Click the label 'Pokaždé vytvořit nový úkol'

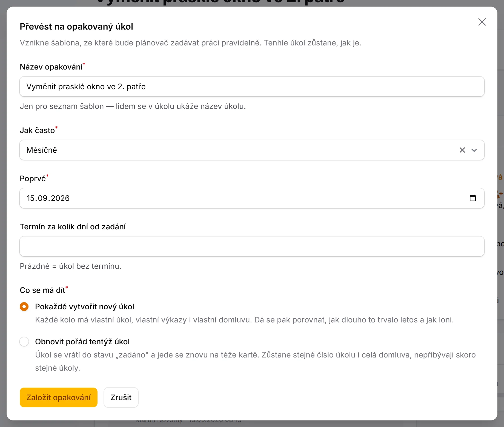[x=85, y=307]
